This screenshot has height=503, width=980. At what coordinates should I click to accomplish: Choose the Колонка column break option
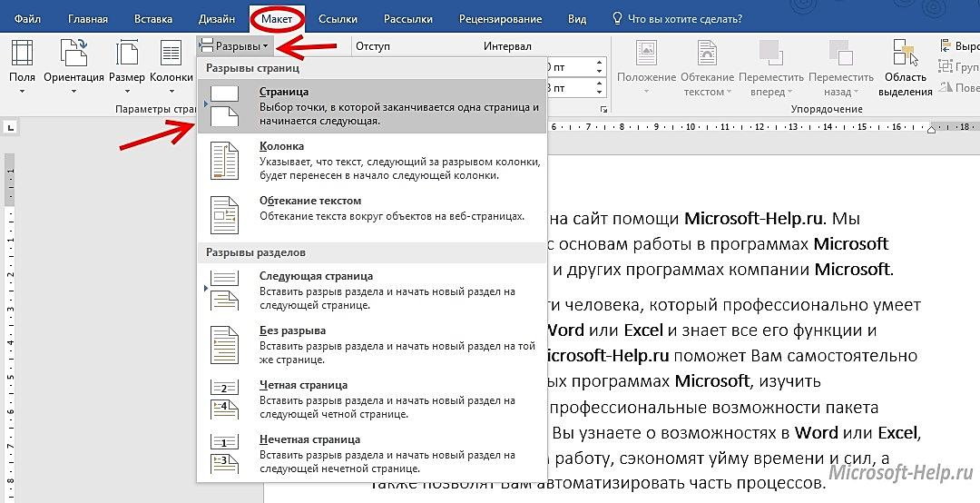click(x=373, y=161)
